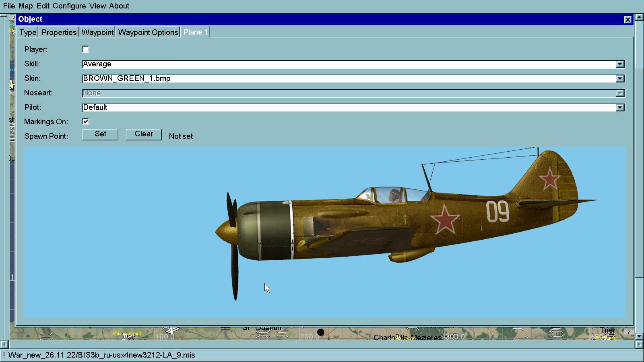Close the Object window
The width and height of the screenshot is (644, 362).
627,19
